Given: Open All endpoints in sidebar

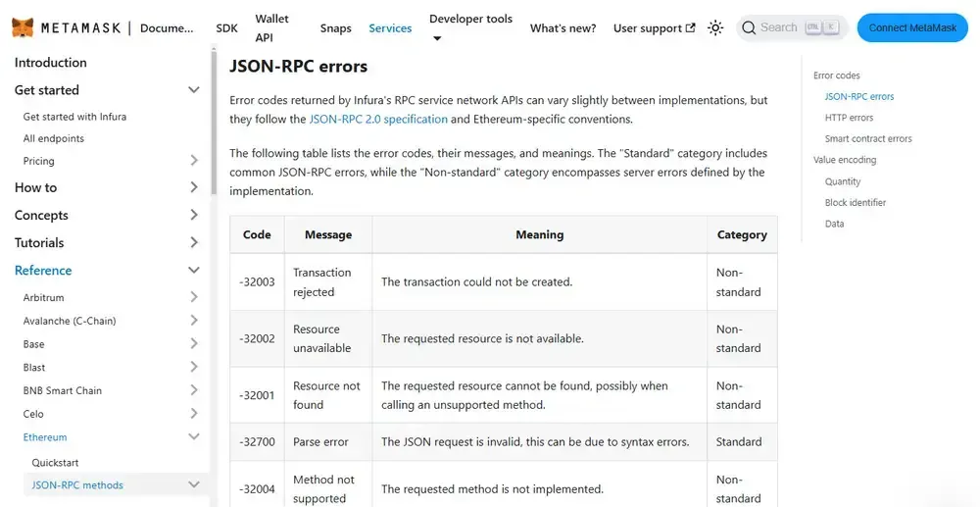Looking at the screenshot, I should 53,138.
